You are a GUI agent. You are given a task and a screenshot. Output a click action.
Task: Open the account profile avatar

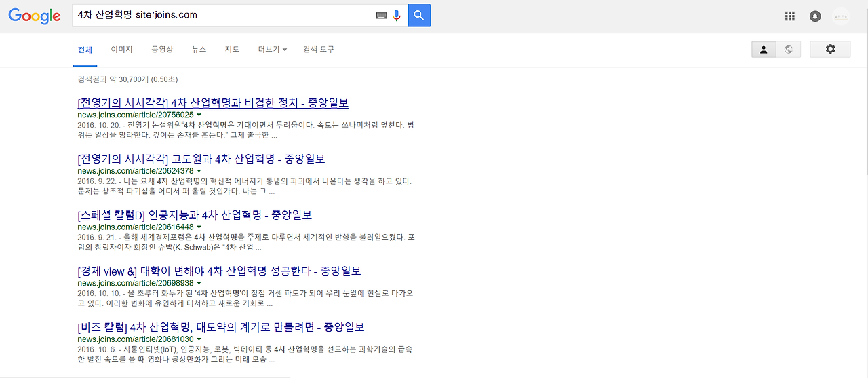pyautogui.click(x=841, y=16)
